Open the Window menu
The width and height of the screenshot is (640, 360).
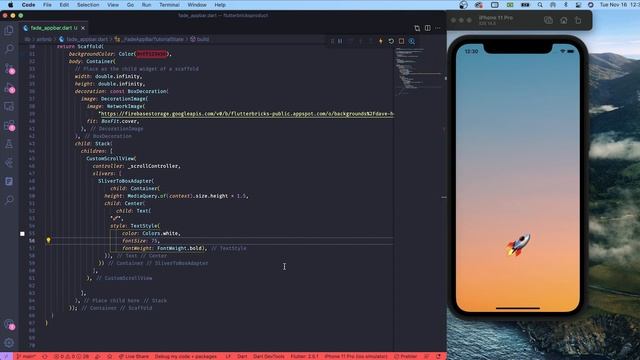[197, 5]
